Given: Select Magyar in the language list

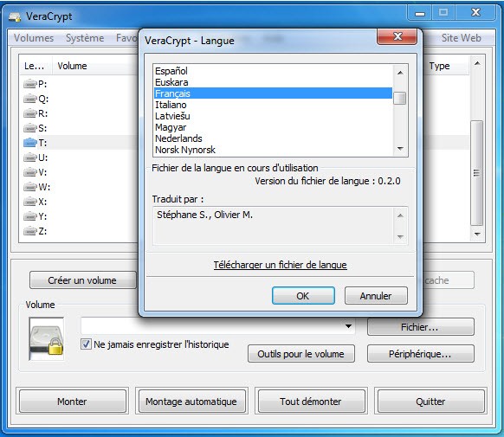Looking at the screenshot, I should pyautogui.click(x=273, y=127).
